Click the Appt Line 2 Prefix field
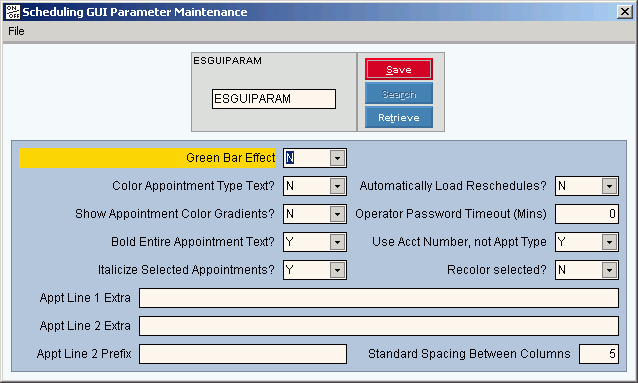638x383 pixels. click(x=243, y=354)
